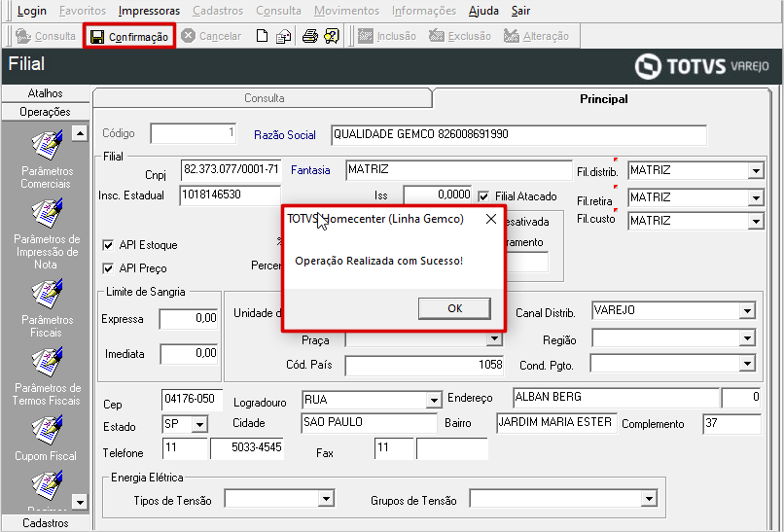Click the help question mark icon

tap(332, 36)
